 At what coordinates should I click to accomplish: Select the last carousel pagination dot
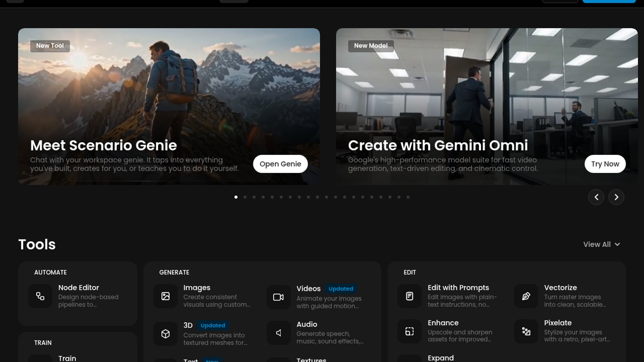click(408, 197)
